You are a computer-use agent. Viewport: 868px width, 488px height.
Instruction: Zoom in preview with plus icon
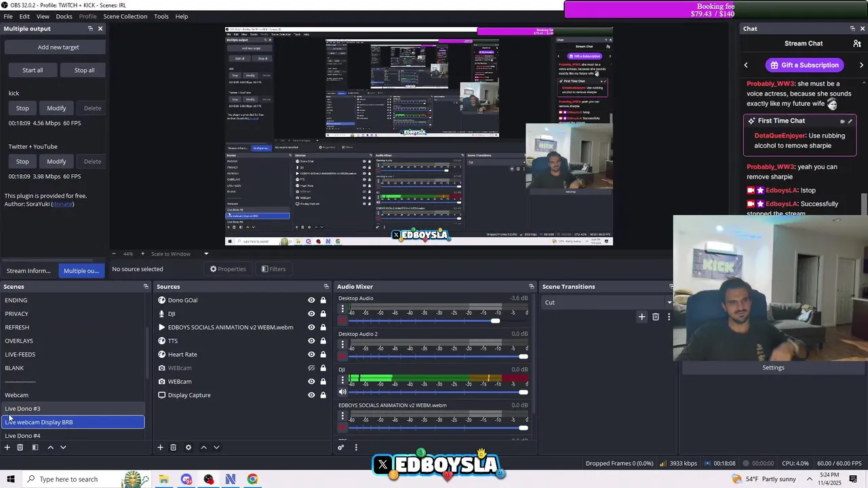(142, 253)
